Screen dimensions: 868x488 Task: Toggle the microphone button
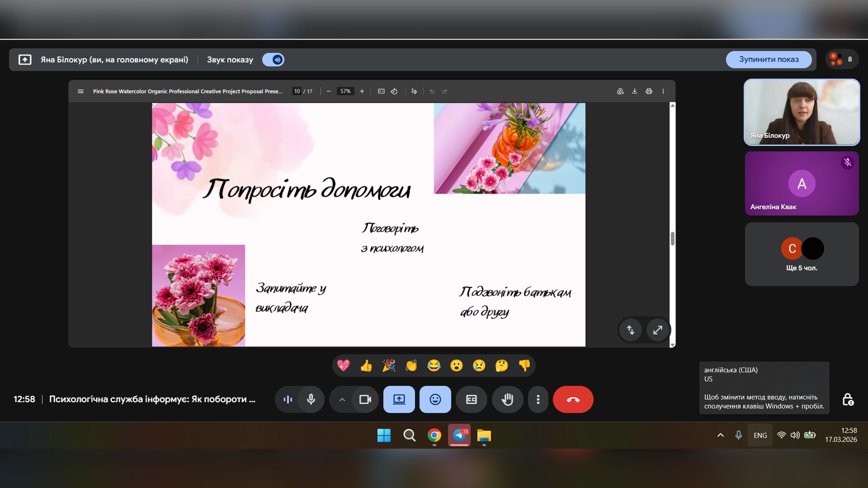(x=311, y=399)
